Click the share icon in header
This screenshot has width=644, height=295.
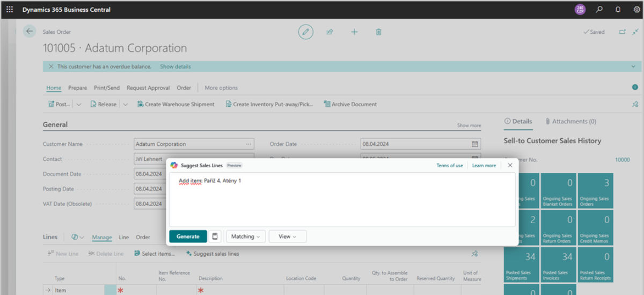[330, 32]
